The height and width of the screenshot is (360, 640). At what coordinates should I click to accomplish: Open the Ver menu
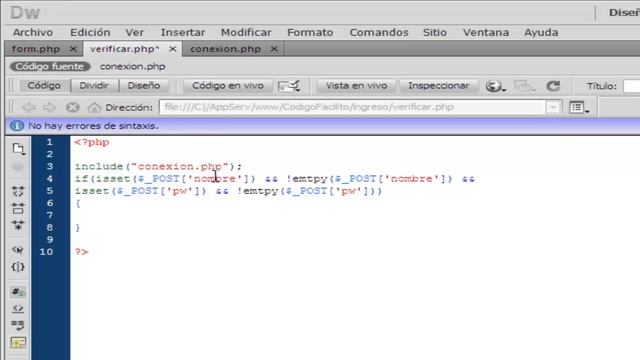click(134, 32)
